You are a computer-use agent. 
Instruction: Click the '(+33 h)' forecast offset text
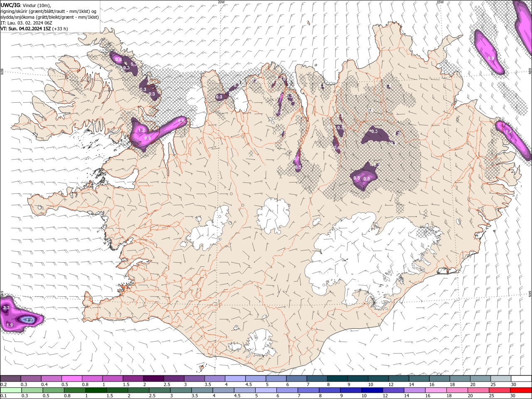pos(60,29)
